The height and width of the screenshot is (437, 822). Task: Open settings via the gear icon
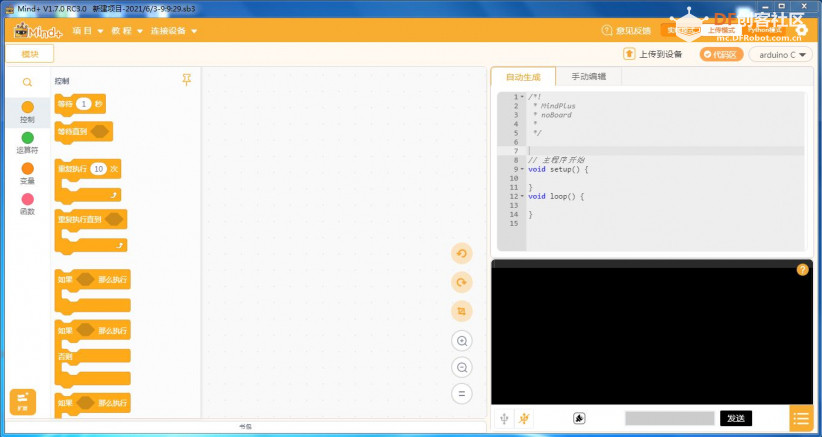(x=801, y=30)
